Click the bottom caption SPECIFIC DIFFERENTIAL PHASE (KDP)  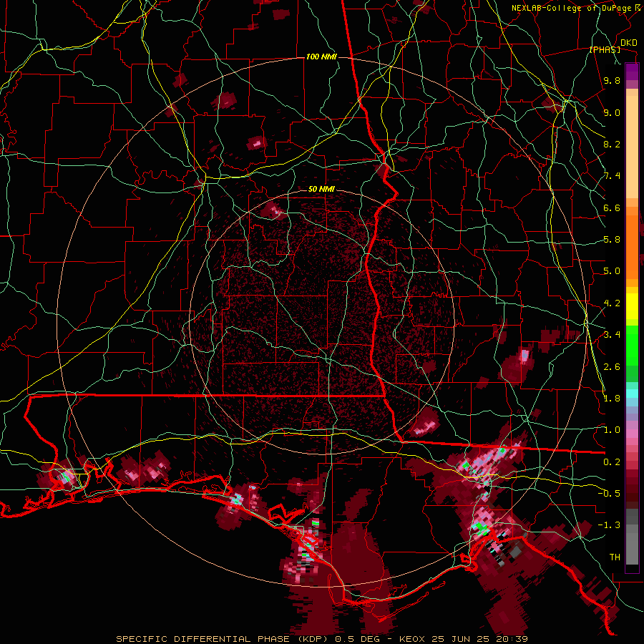point(223,639)
